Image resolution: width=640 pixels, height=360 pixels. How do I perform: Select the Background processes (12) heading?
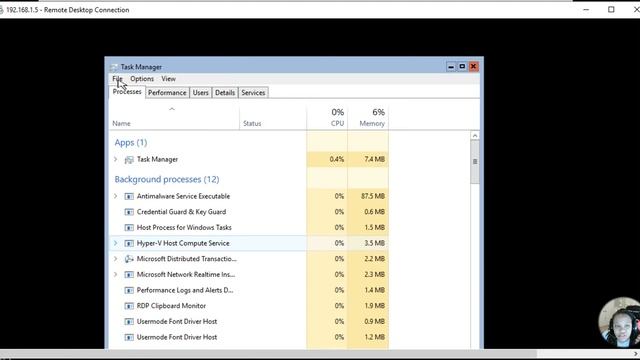pos(167,179)
